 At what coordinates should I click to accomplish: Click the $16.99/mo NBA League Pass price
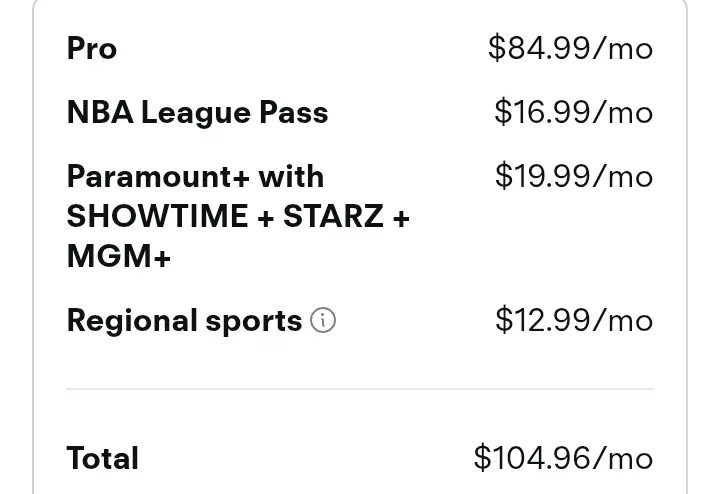[x=574, y=112]
